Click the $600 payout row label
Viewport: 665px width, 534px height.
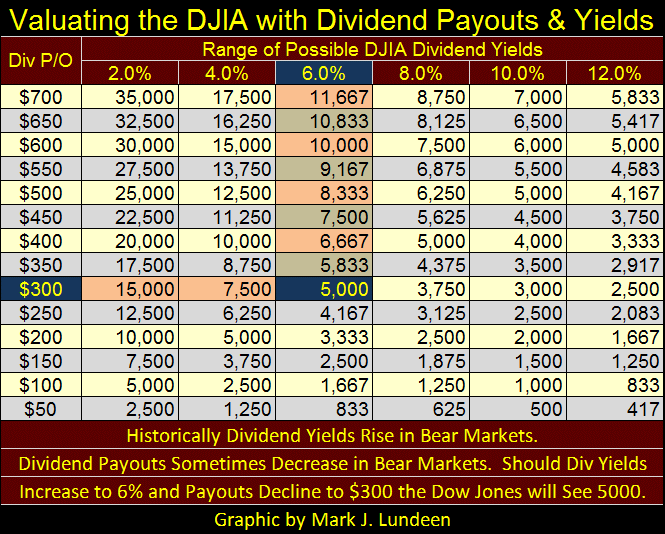pos(41,145)
